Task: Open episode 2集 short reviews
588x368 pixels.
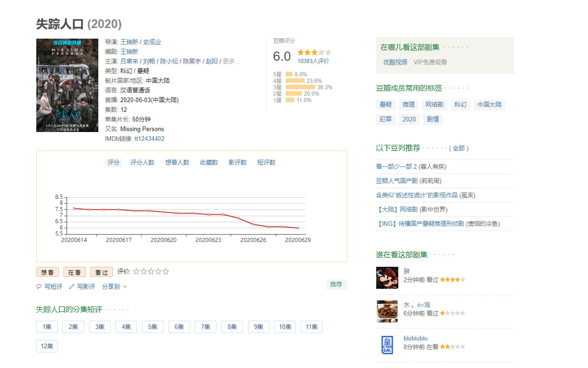Action: [x=73, y=327]
